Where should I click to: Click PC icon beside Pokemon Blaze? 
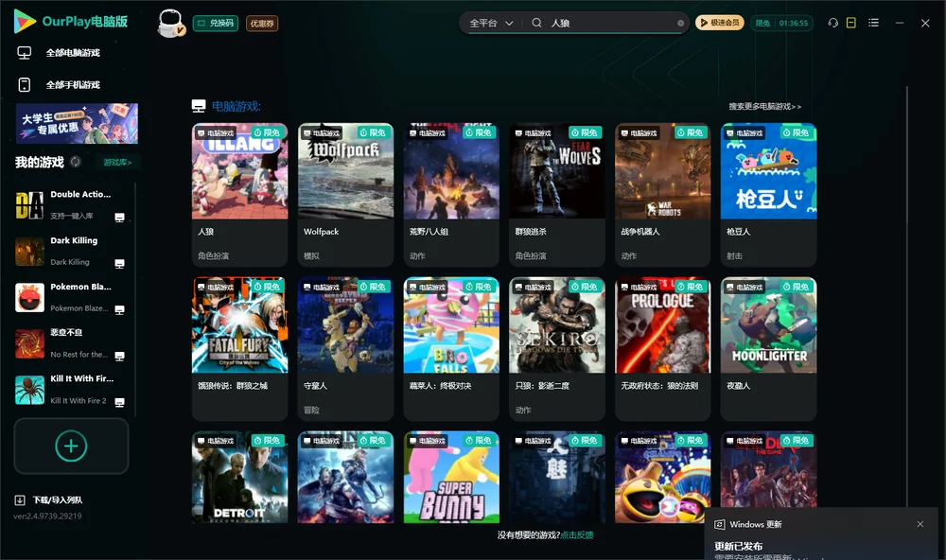[119, 309]
